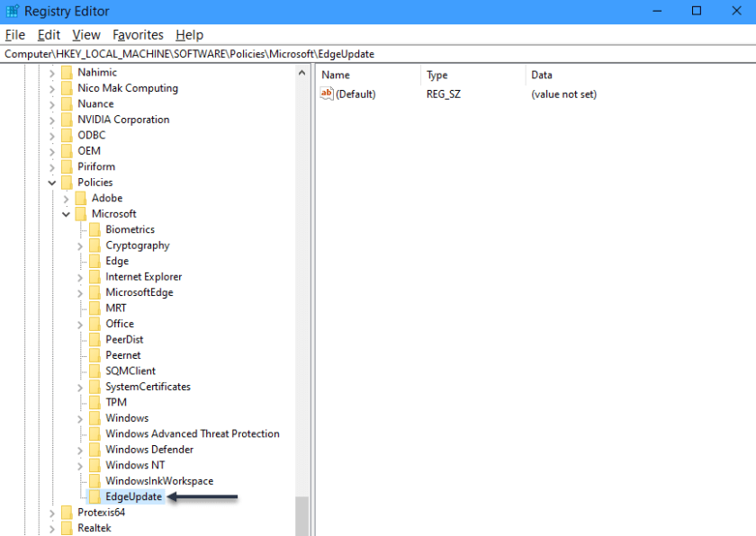
Task: Click the NVIDIA Corporation folder icon
Action: 69,119
